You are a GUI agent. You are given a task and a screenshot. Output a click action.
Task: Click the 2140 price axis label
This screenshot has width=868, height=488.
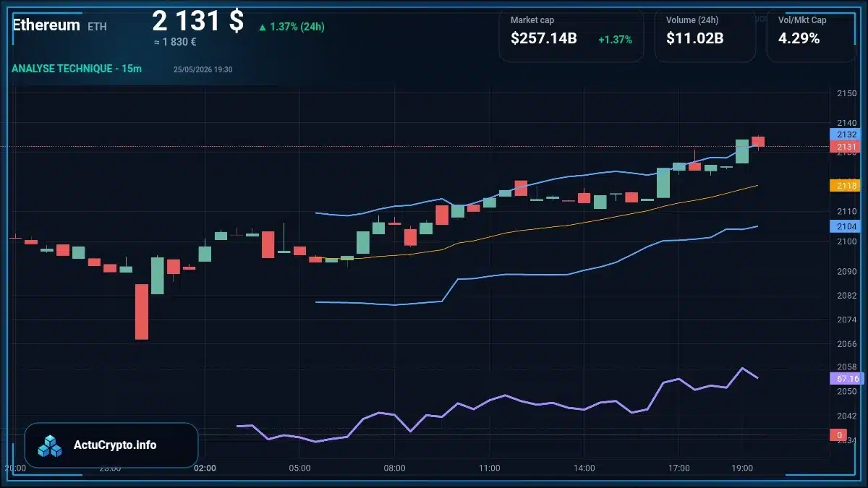pyautogui.click(x=846, y=124)
